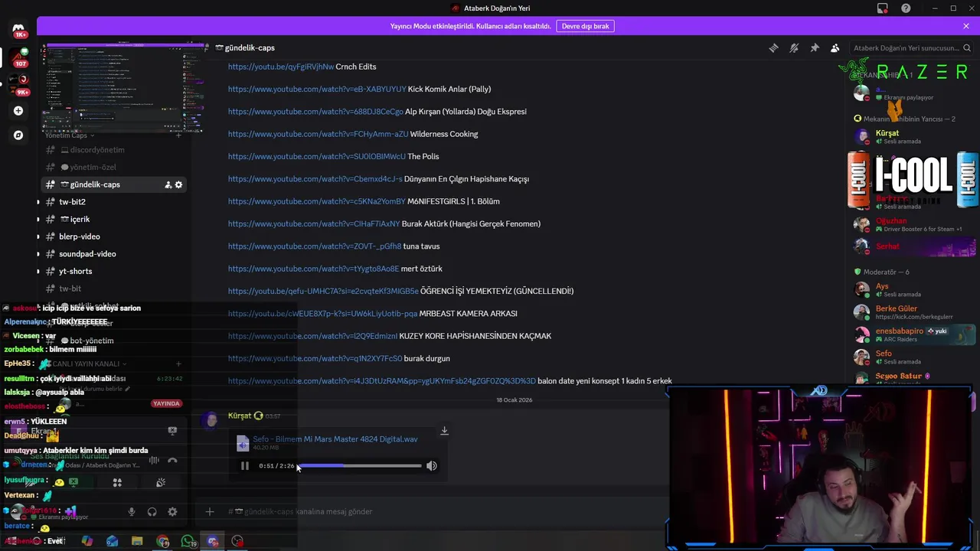Image resolution: width=980 pixels, height=551 pixels.
Task: Invite people icon on gündelik-caps channel
Action: tap(168, 184)
